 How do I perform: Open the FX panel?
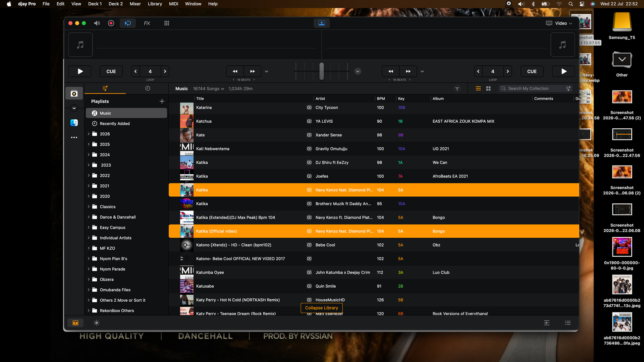(147, 23)
